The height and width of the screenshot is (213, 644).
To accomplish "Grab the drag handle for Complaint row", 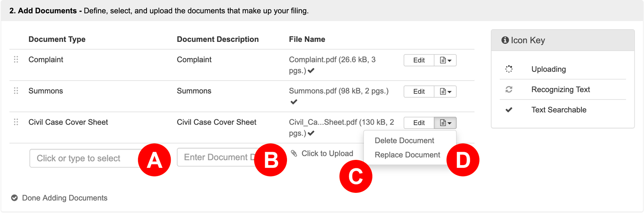I will (x=16, y=60).
